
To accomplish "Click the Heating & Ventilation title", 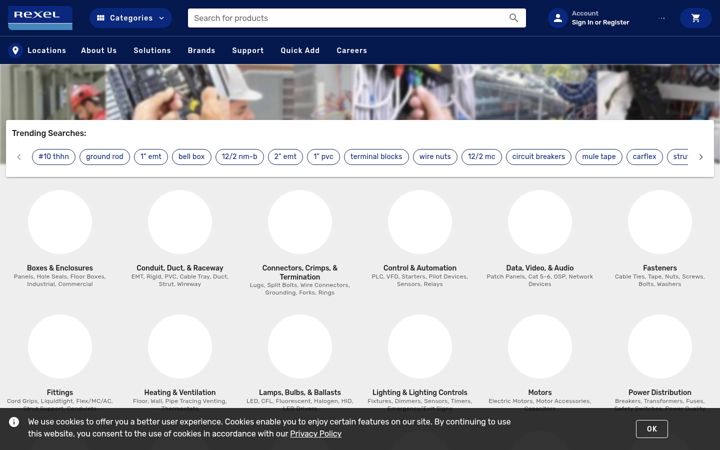I will [x=180, y=392].
